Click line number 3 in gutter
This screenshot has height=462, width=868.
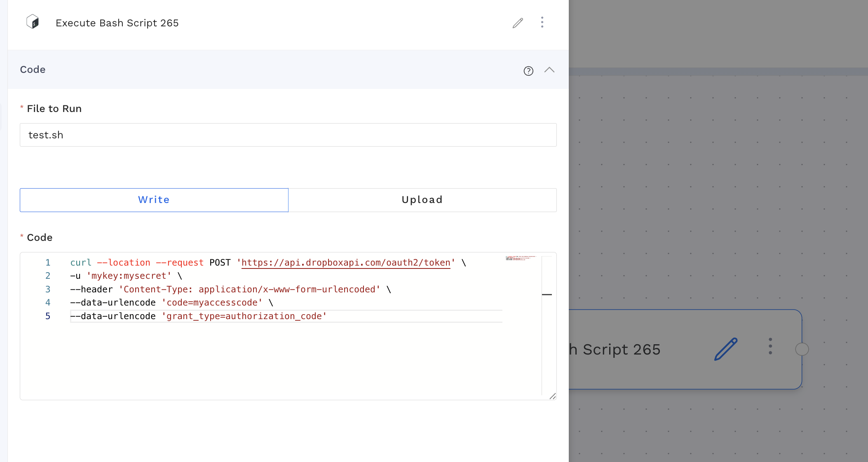[x=48, y=289]
